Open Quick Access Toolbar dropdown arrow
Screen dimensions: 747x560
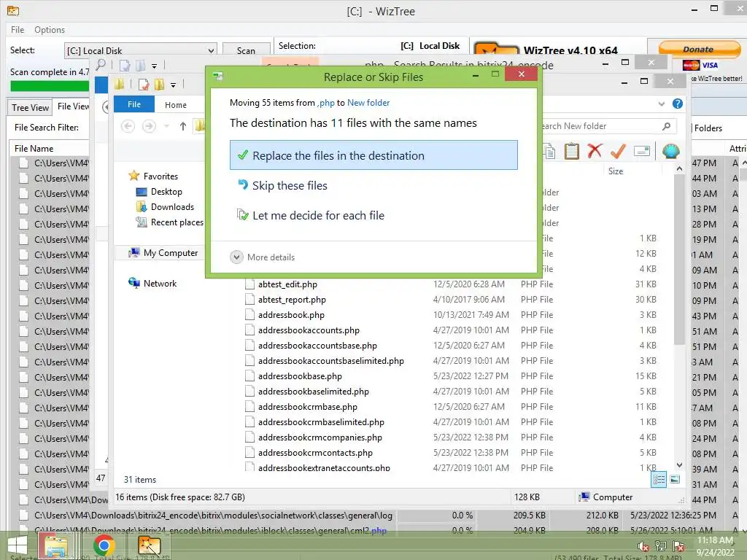tap(173, 85)
